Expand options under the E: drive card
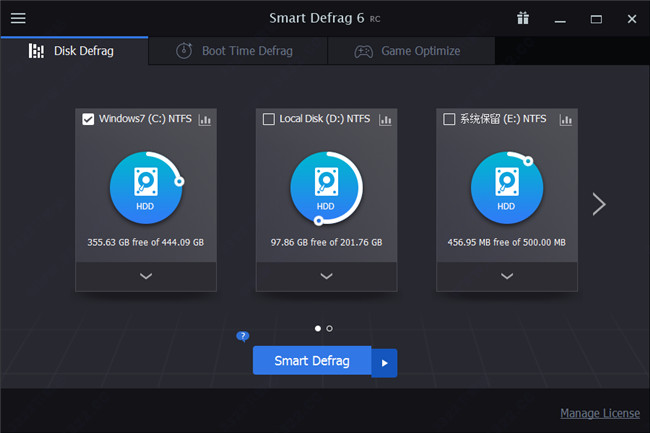The width and height of the screenshot is (650, 433). 507,276
